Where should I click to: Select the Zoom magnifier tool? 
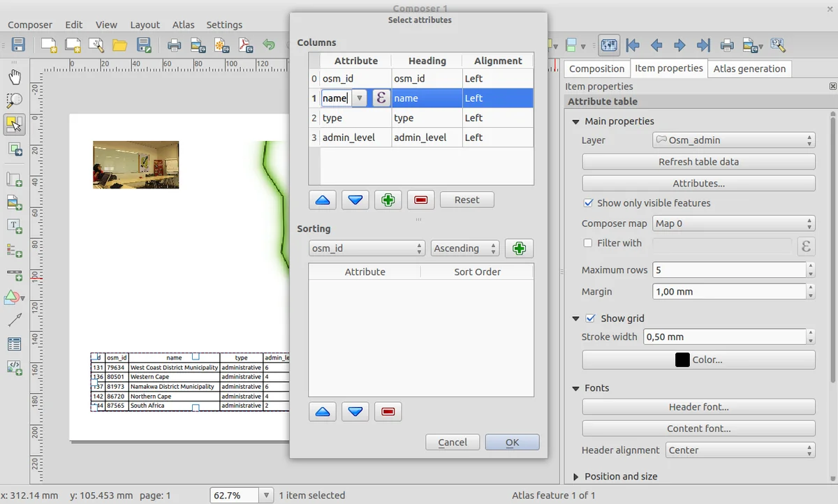click(x=14, y=101)
